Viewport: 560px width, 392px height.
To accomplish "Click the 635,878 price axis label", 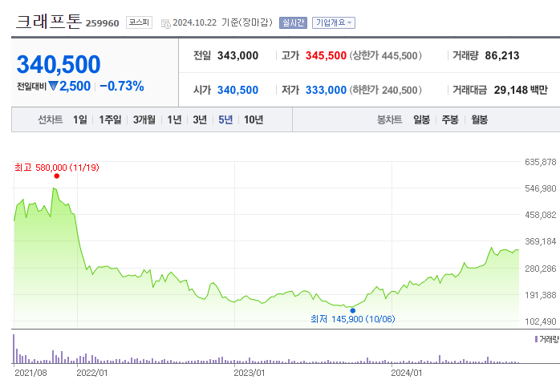I will pos(541,162).
